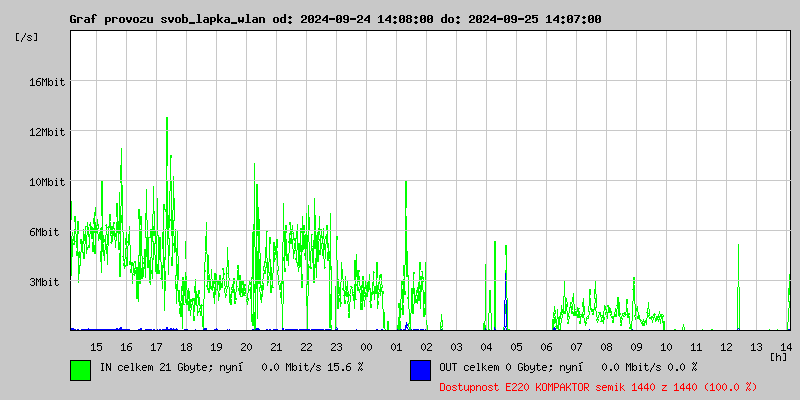Click the x-axis hour label '17'
This screenshot has height=400, width=800.
(x=156, y=347)
